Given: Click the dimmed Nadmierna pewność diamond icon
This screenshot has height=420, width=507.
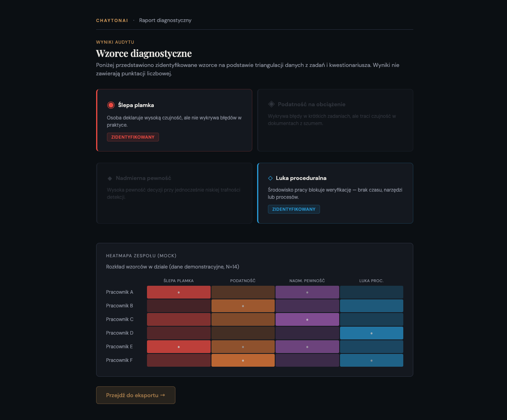Looking at the screenshot, I should coord(110,178).
